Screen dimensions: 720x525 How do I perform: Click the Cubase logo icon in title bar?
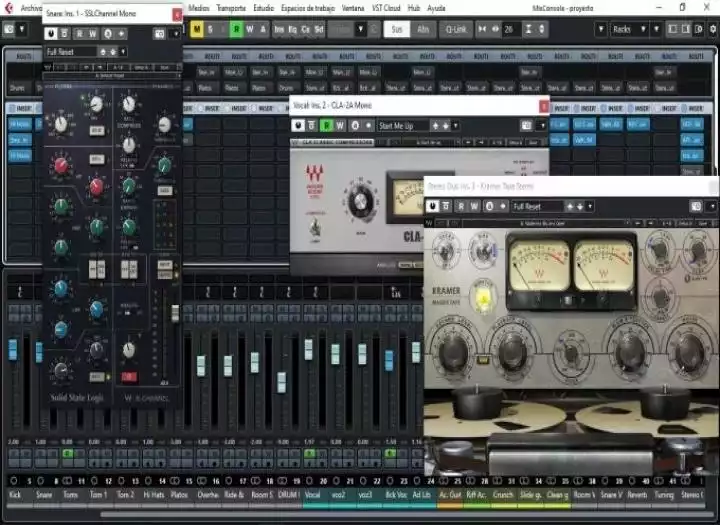click(9, 8)
